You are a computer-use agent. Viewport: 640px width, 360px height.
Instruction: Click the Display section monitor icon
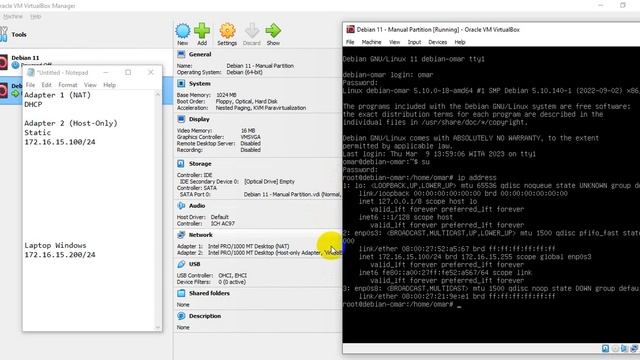click(181, 119)
